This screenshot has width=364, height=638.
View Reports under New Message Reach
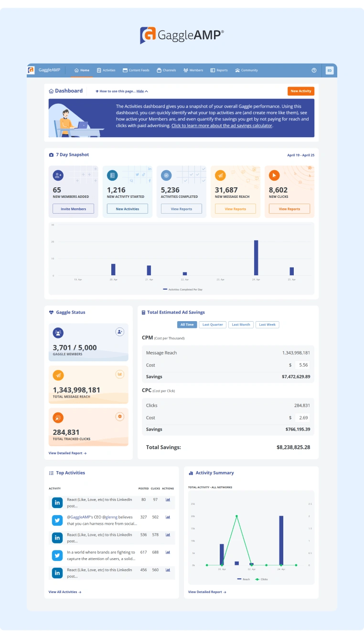coord(236,209)
